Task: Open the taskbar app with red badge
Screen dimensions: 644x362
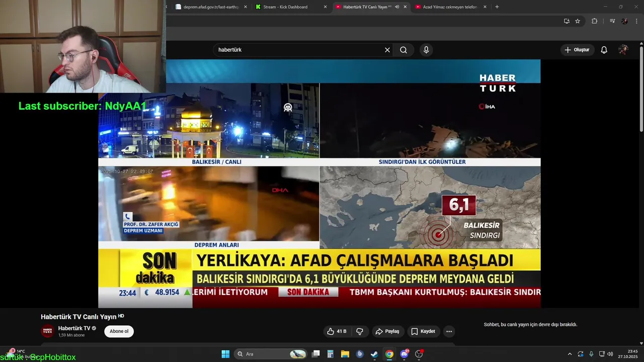Action: click(419, 354)
